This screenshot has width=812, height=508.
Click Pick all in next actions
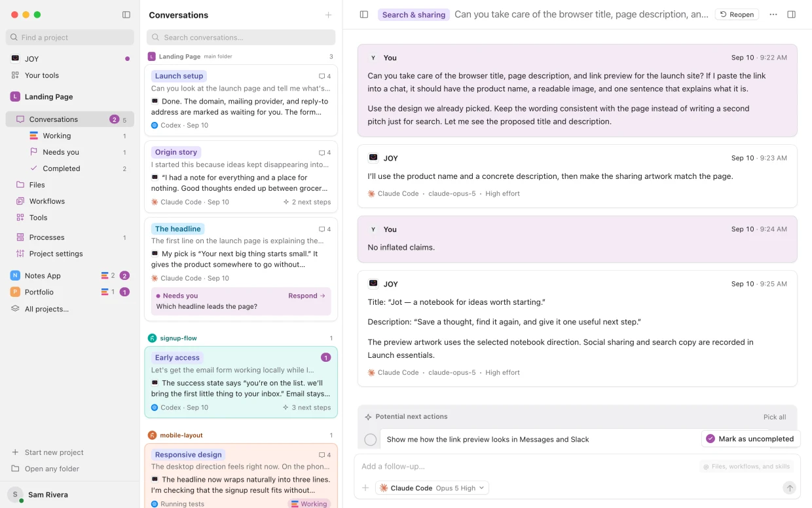pos(775,417)
